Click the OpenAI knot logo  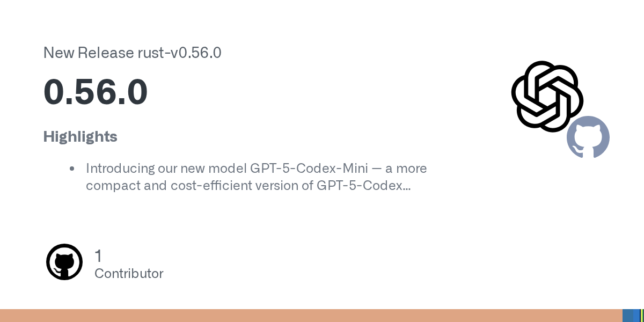[x=547, y=96]
